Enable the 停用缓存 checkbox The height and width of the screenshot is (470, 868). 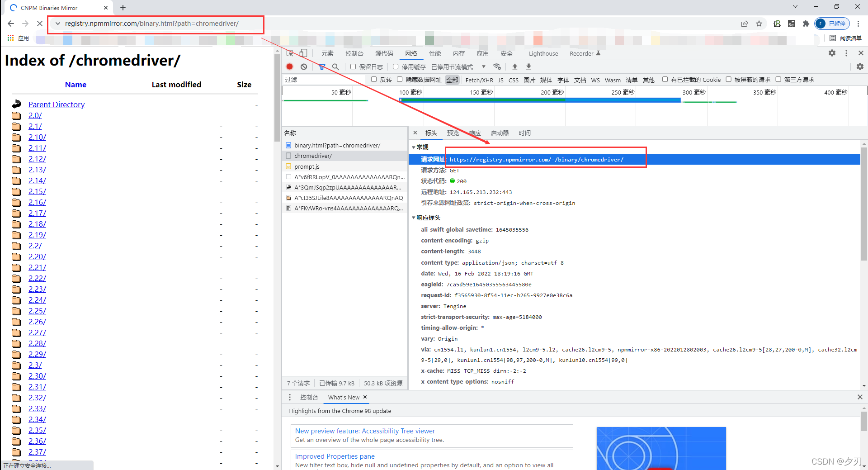(396, 66)
